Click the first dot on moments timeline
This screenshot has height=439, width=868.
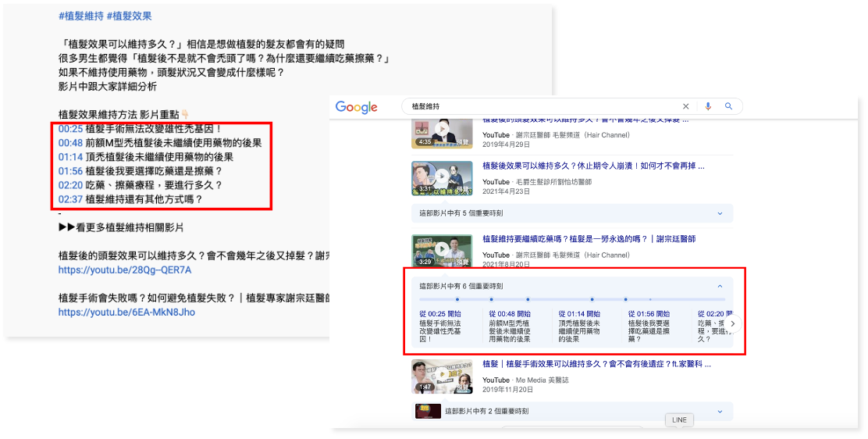[x=457, y=299]
